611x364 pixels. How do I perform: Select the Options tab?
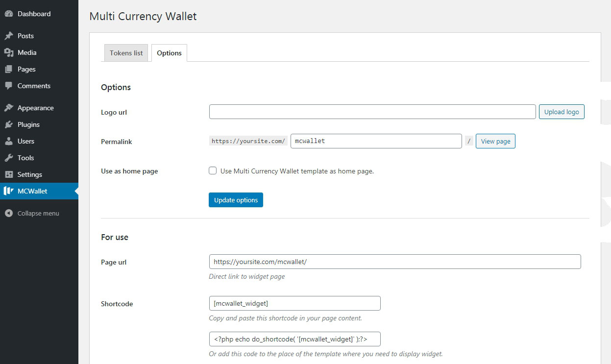click(169, 53)
